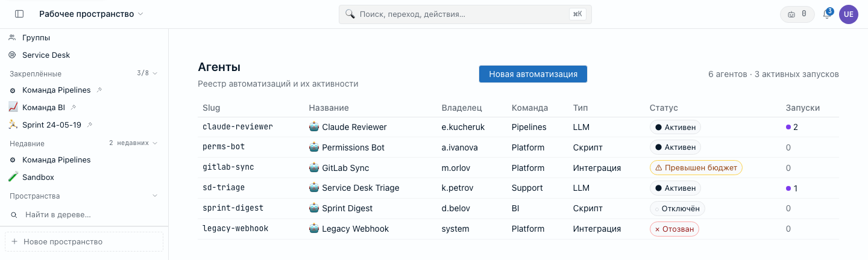Click the magnifier icon beside Найти в дереве
The height and width of the screenshot is (260, 868).
pos(14,215)
